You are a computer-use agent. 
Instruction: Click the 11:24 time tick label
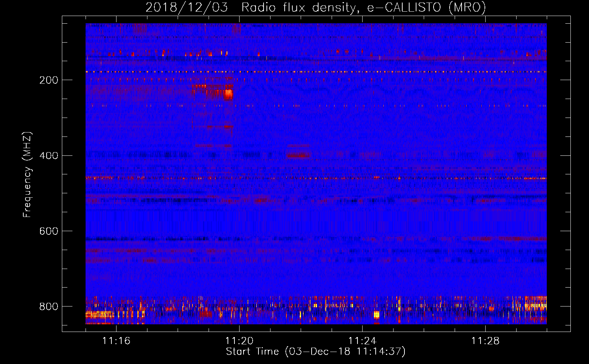362,341
